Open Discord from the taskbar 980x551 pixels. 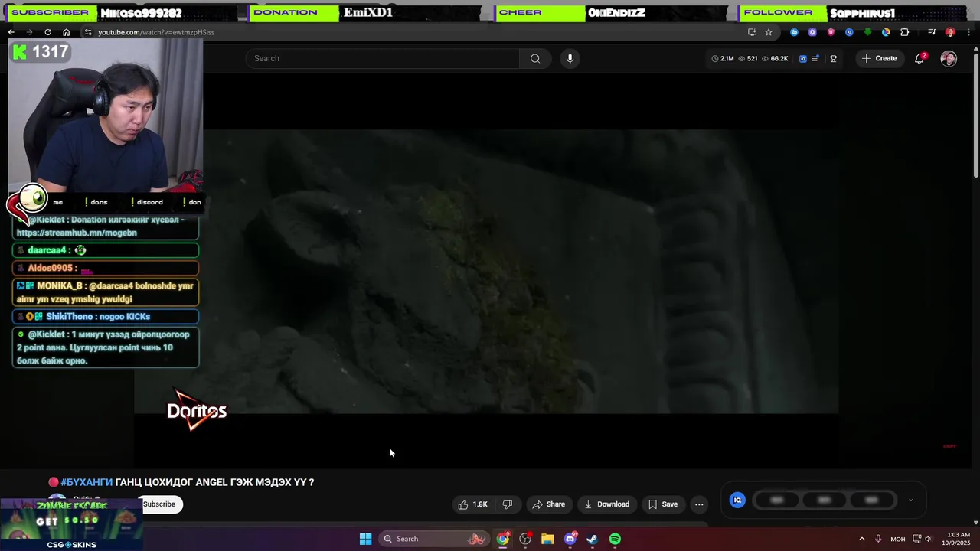click(x=570, y=539)
